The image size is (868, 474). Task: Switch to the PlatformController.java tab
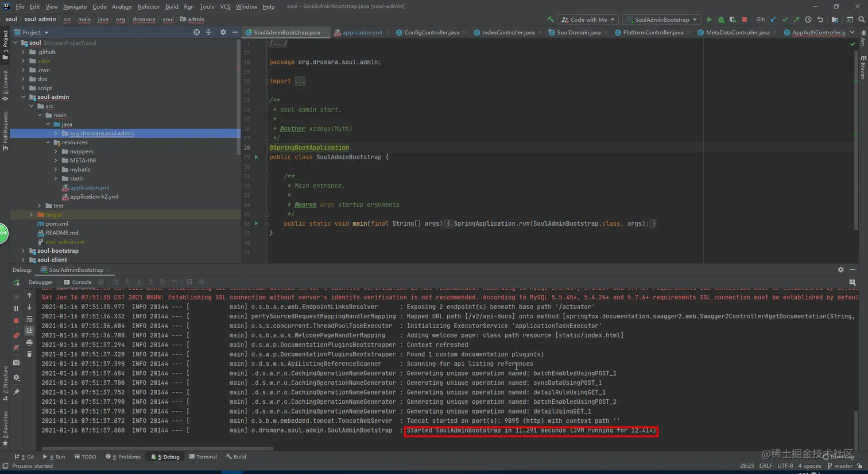pos(653,32)
